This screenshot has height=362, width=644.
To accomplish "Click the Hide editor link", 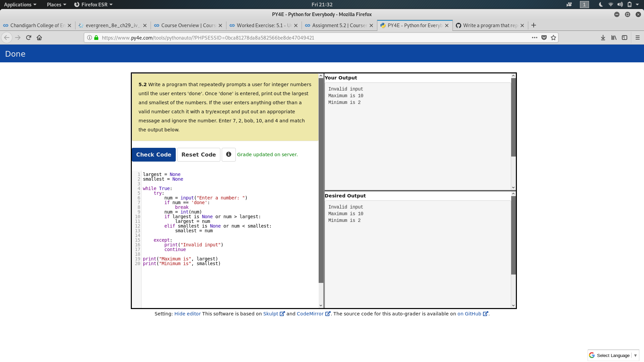I will click(x=187, y=314).
